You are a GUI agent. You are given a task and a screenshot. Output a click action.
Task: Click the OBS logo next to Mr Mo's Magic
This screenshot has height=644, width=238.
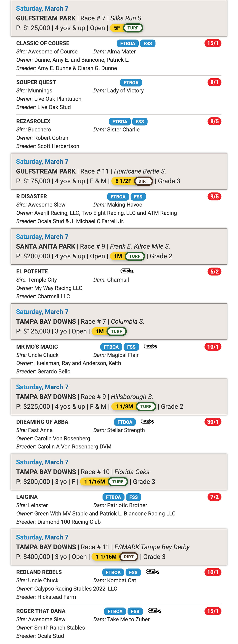pyautogui.click(x=150, y=346)
